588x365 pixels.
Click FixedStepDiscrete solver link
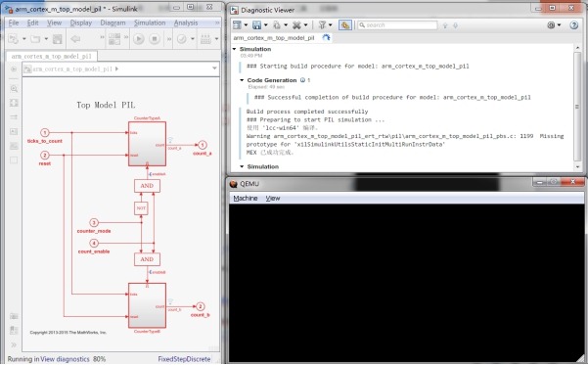pos(184,359)
